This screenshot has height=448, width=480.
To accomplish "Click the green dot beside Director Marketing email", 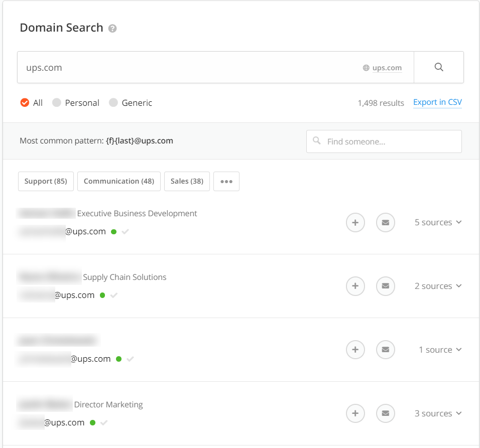I will click(x=92, y=422).
